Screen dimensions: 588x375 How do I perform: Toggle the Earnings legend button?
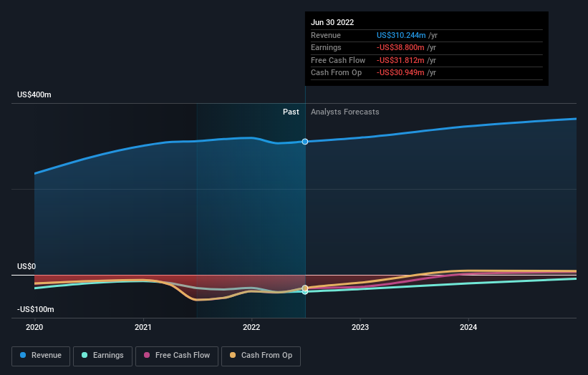[x=102, y=356]
